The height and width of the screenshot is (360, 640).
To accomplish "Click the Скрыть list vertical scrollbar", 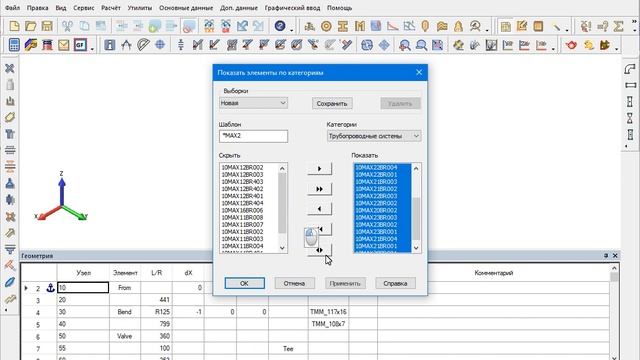I will [x=282, y=208].
